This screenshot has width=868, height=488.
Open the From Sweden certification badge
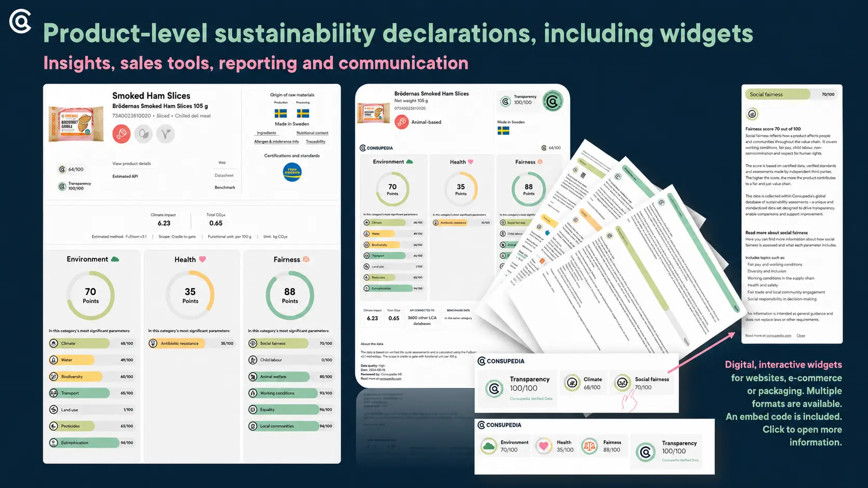(292, 172)
